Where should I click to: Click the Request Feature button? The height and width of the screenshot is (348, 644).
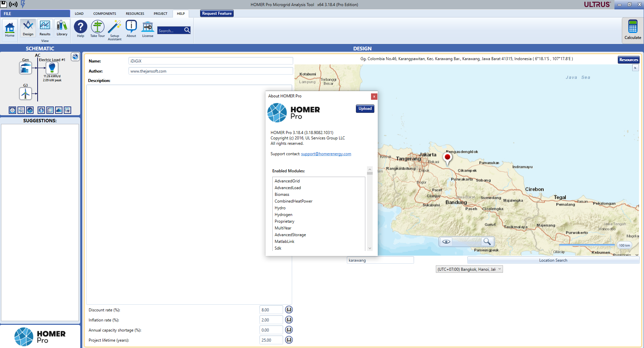(x=217, y=13)
